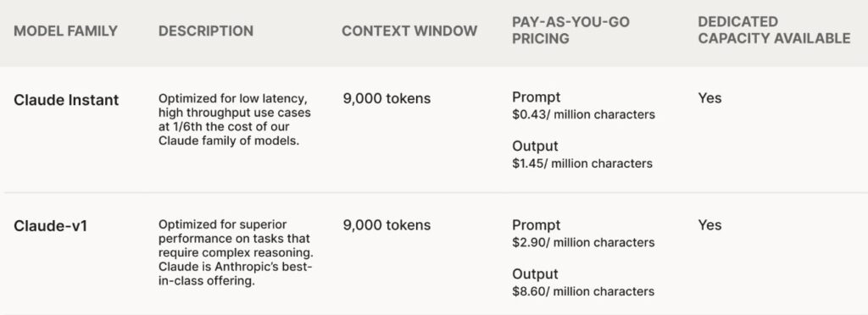Click the Description column header
Screen dimensions: 868x315
pyautogui.click(x=206, y=31)
